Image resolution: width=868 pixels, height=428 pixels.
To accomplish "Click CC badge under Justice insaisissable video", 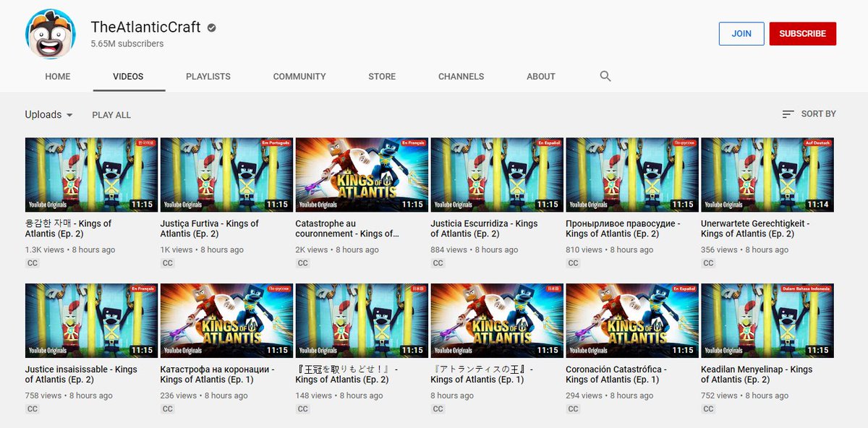I will pyautogui.click(x=33, y=409).
